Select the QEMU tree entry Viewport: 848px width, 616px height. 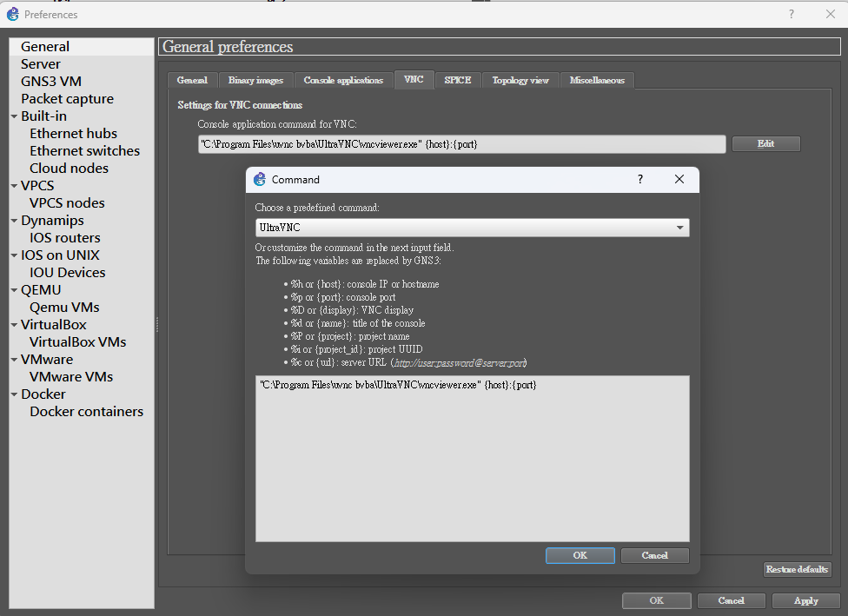(41, 290)
